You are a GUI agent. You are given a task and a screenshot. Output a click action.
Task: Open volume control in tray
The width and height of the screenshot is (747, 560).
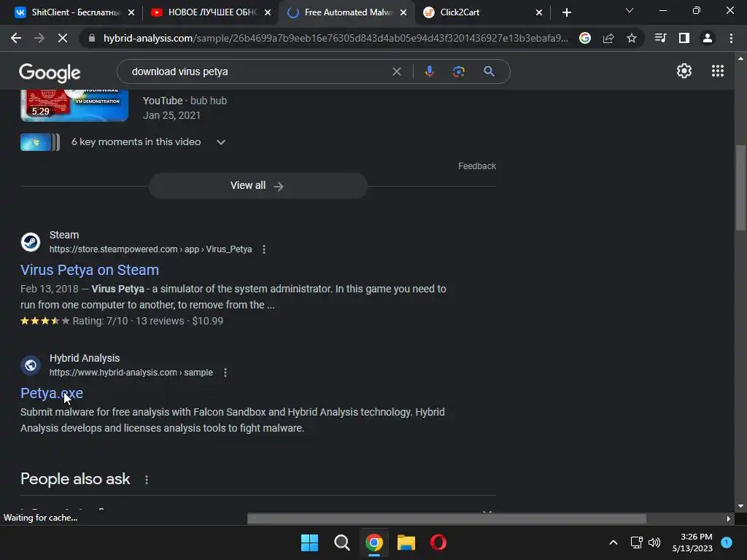pyautogui.click(x=654, y=542)
